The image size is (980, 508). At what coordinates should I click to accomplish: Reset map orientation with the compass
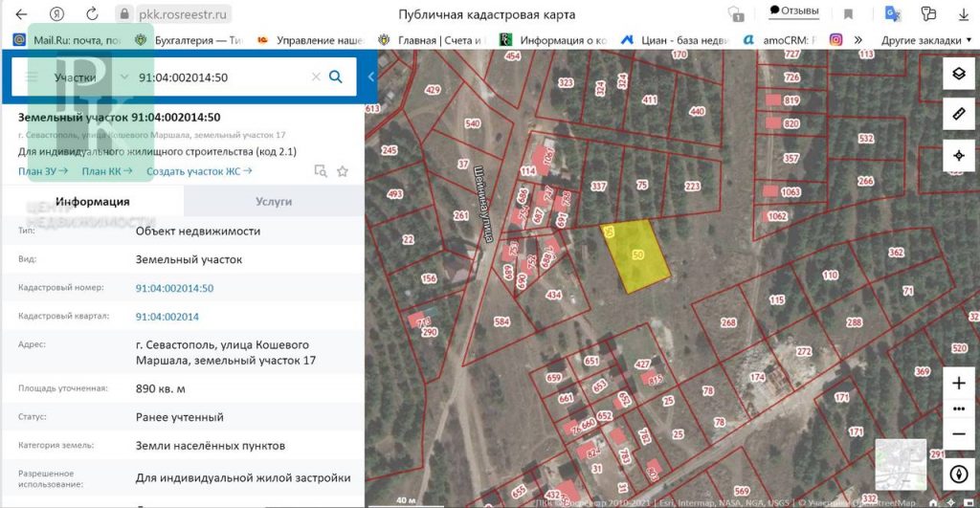959,474
